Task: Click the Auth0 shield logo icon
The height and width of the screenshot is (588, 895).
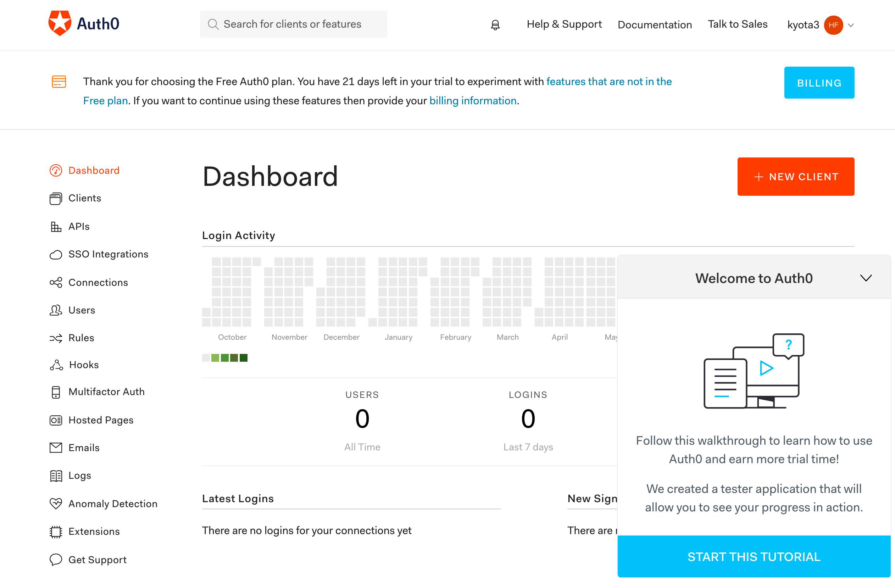Action: [60, 23]
